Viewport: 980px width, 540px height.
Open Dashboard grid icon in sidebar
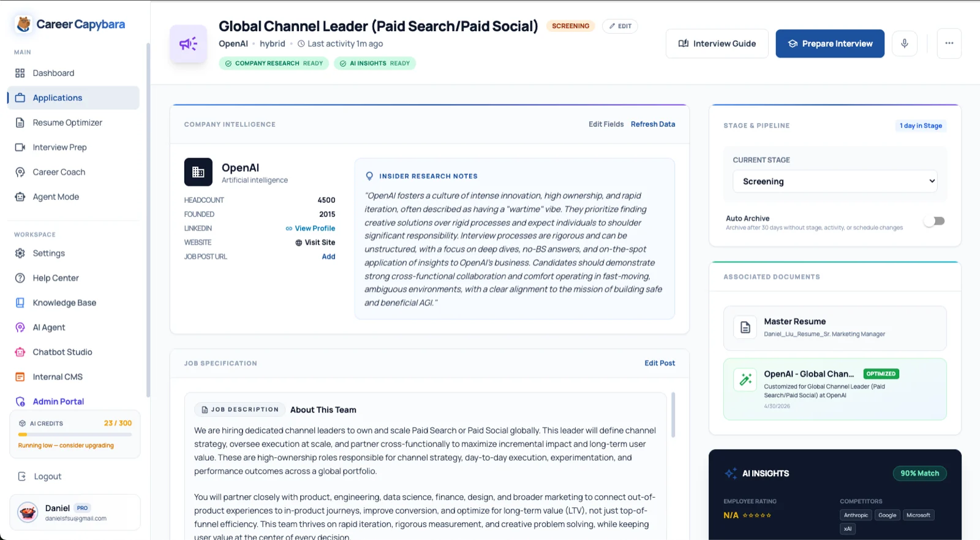[20, 73]
